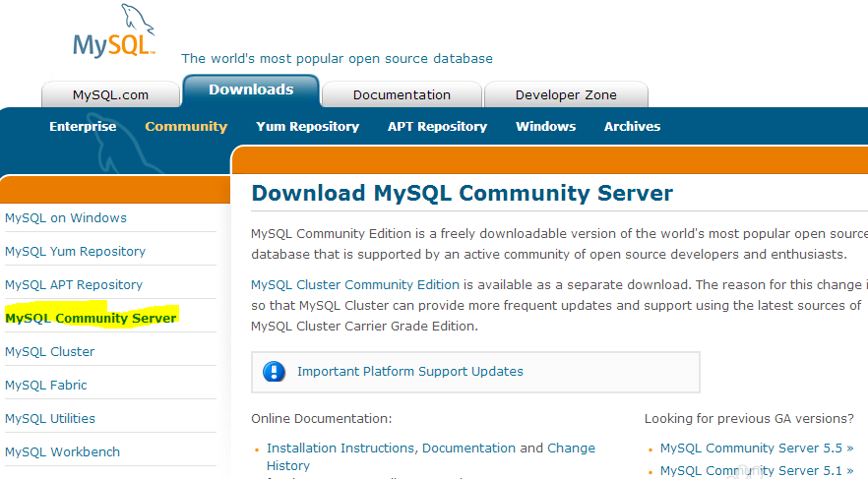Follow MySQL Cluster Community Edition link
The height and width of the screenshot is (479, 868).
[x=355, y=285]
